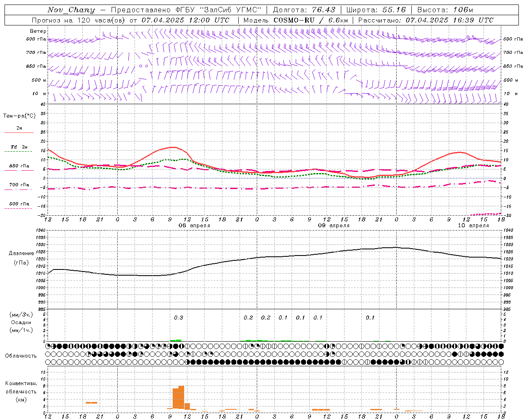525x420 pixels.
Task: Click the 500 м wind level label on left
Action: (x=39, y=80)
